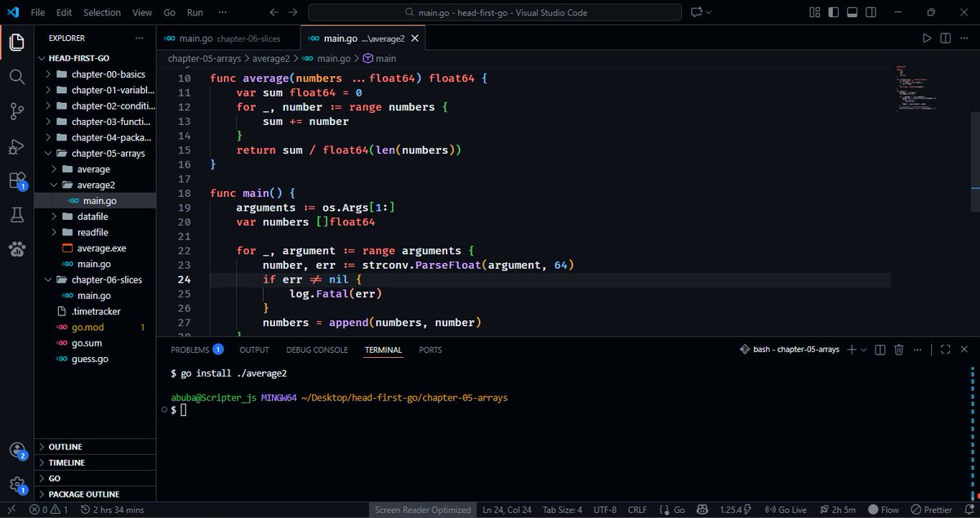Open the Manage gear menu
This screenshot has width=980, height=518.
tap(17, 485)
